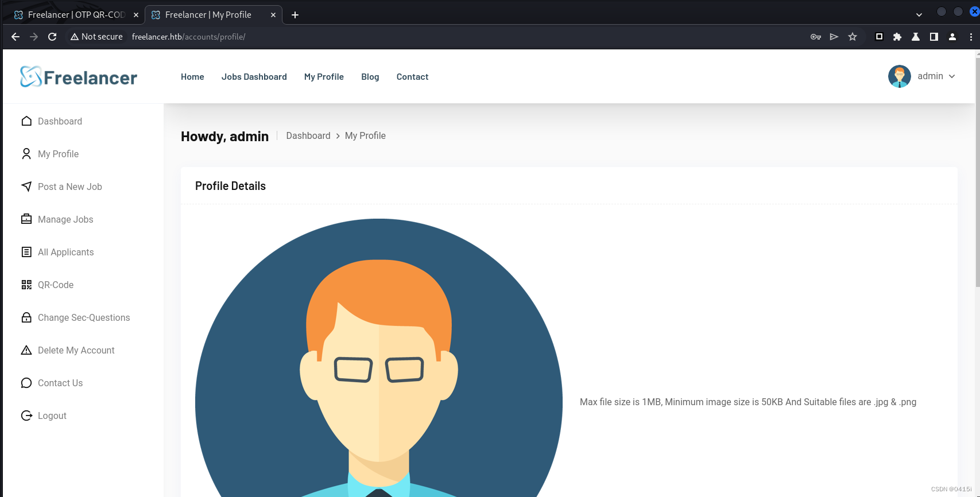This screenshot has width=980, height=497.
Task: Click the My Profile person icon in sidebar
Action: pyautogui.click(x=26, y=154)
